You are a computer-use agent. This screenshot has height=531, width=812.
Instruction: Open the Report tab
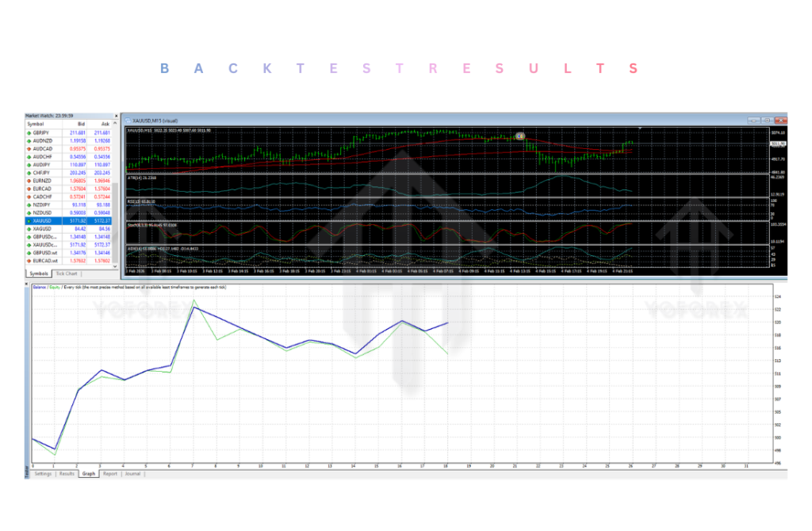pos(109,473)
